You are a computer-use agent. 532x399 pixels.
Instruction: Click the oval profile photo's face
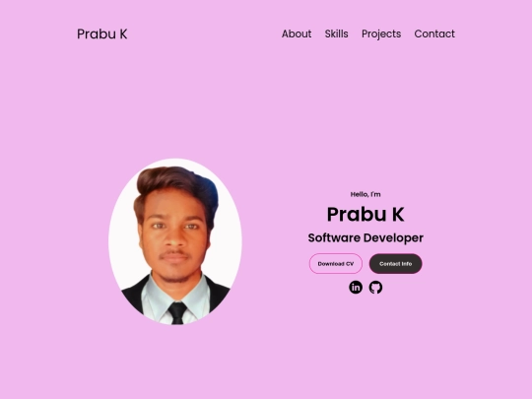[173, 234]
